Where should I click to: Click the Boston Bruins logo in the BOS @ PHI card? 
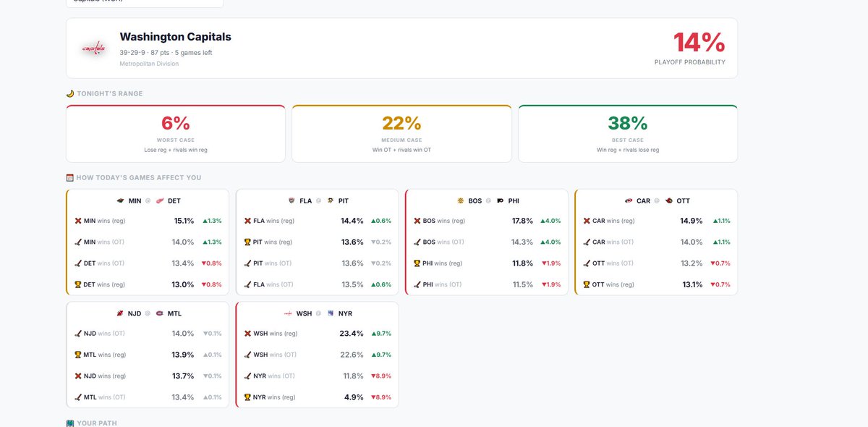click(460, 201)
